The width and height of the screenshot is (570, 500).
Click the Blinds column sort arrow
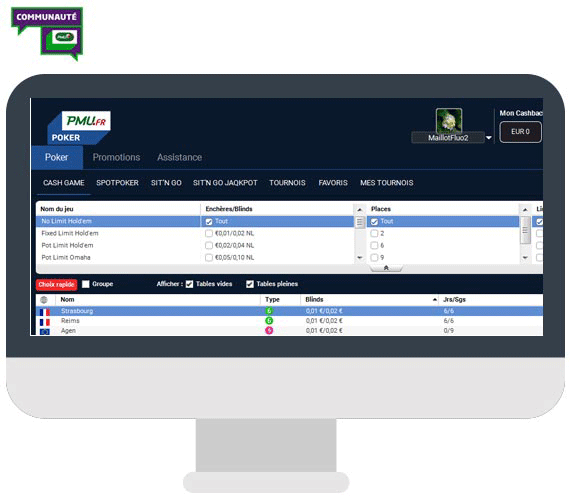[x=434, y=300]
